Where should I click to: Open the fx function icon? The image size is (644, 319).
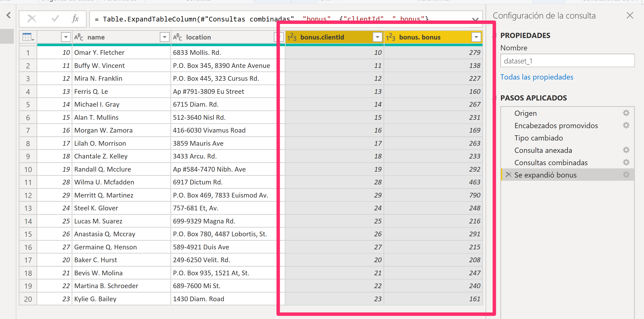tap(75, 19)
